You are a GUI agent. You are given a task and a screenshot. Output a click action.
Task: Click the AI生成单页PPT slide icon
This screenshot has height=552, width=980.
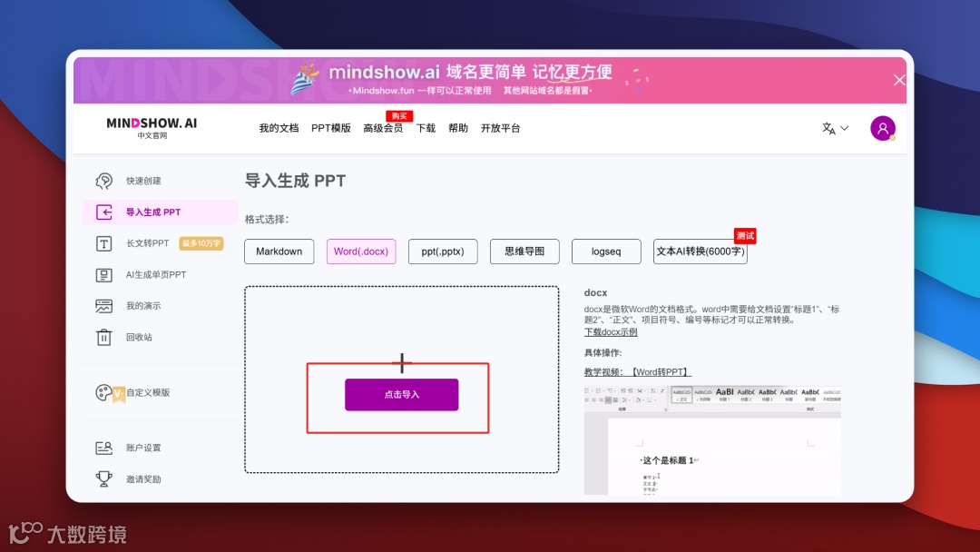coord(103,274)
